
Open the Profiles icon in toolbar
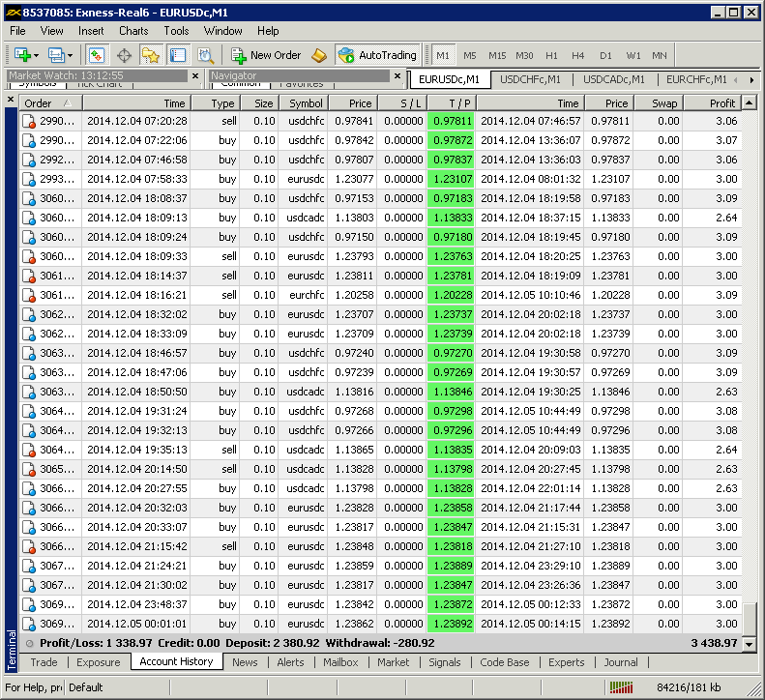click(56, 55)
